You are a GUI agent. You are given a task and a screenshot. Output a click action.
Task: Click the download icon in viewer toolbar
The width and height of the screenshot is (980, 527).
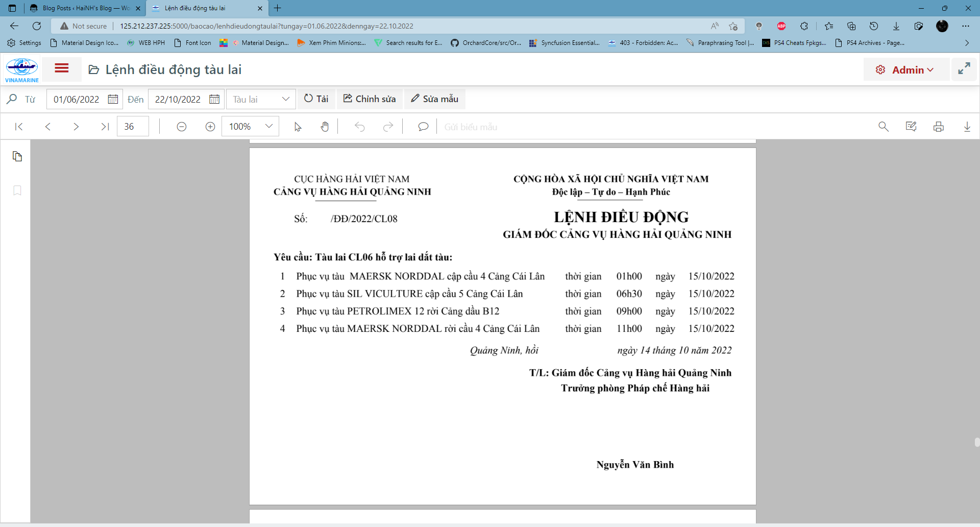click(967, 127)
